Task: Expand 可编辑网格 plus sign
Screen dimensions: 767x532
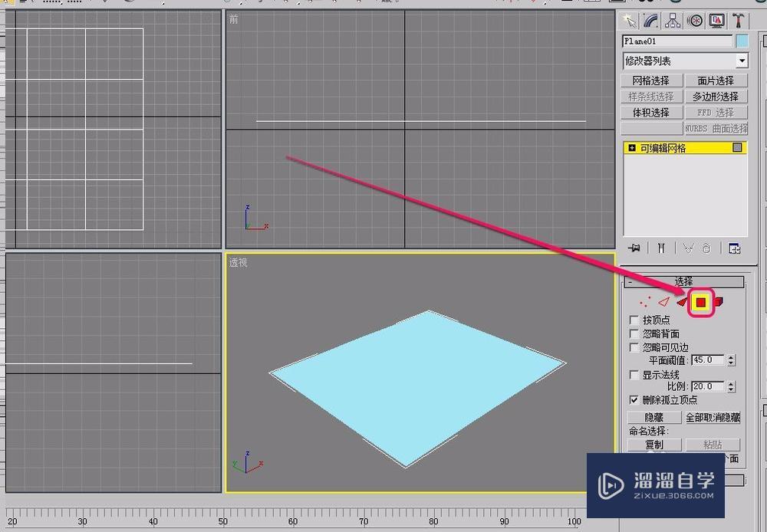Action: (x=632, y=148)
